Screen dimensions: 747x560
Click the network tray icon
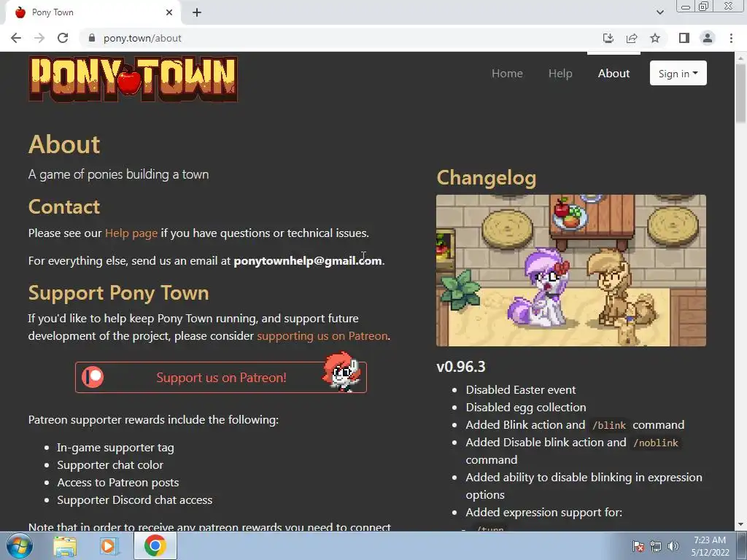656,546
